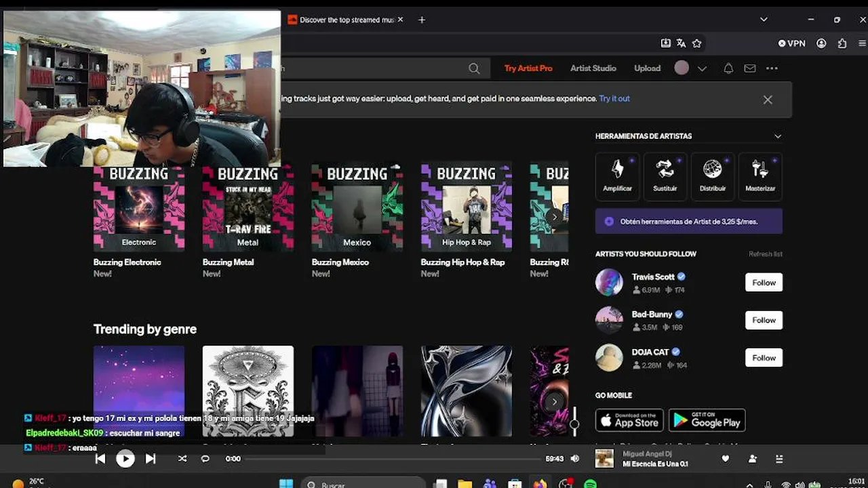Open the Buzzing Electronic cover
This screenshot has width=868, height=488.
click(139, 207)
